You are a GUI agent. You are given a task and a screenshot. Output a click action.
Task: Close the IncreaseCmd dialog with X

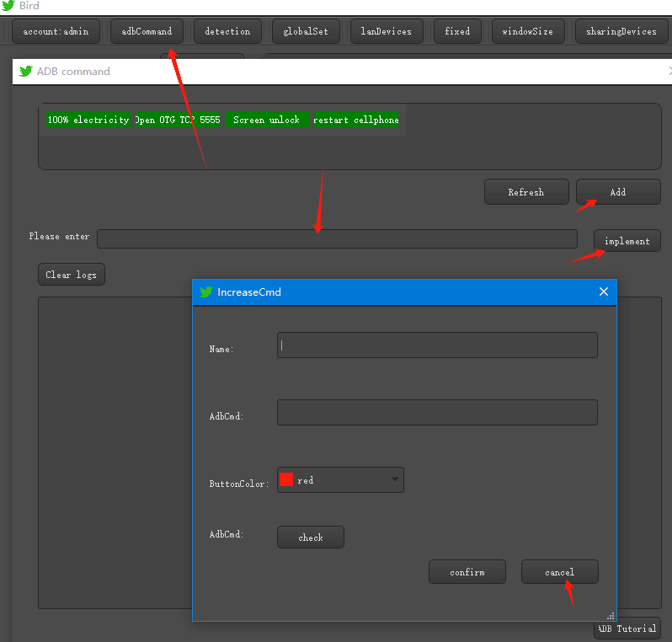(604, 292)
